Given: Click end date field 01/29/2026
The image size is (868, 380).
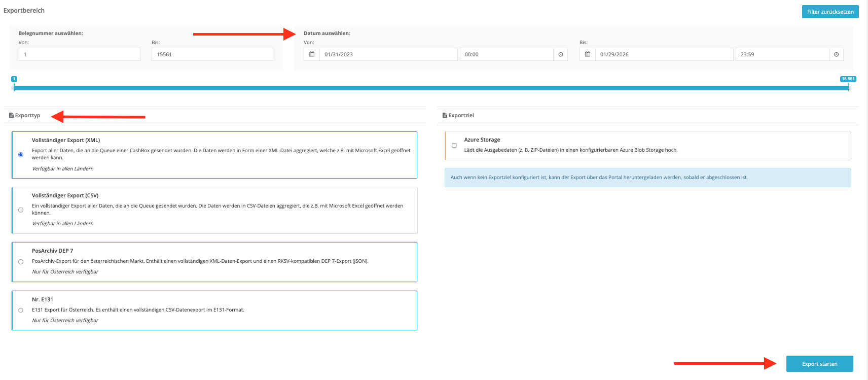Looking at the screenshot, I should (x=664, y=54).
